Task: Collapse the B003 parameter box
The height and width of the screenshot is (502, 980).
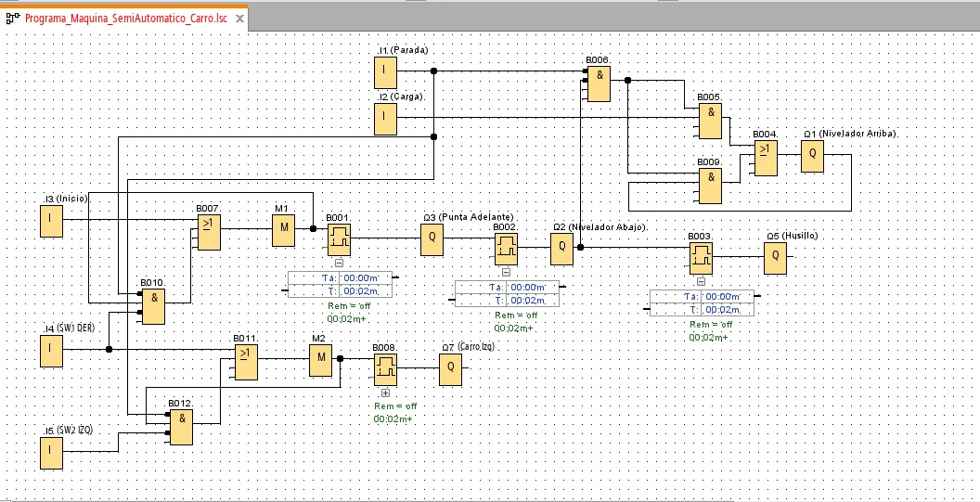Action: [x=701, y=281]
